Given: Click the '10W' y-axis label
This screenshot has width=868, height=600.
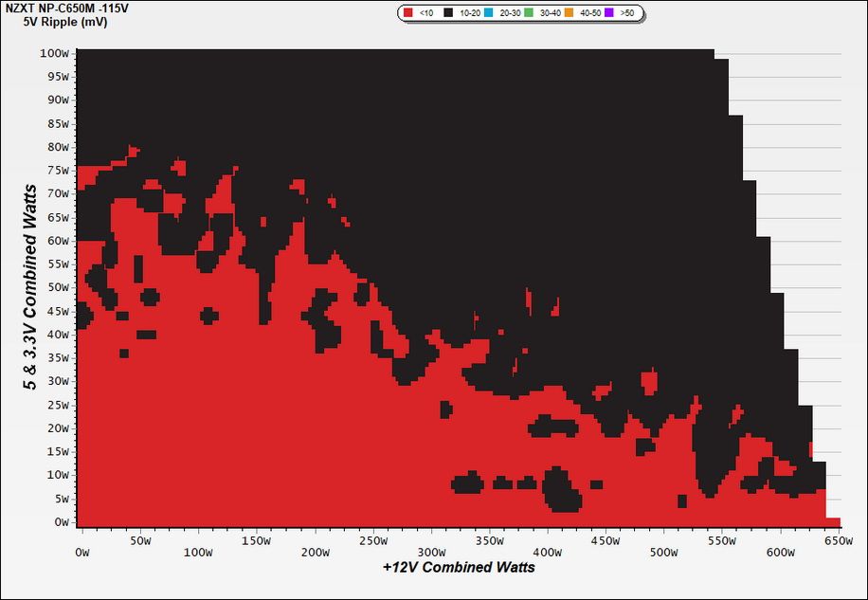Looking at the screenshot, I should coord(57,475).
